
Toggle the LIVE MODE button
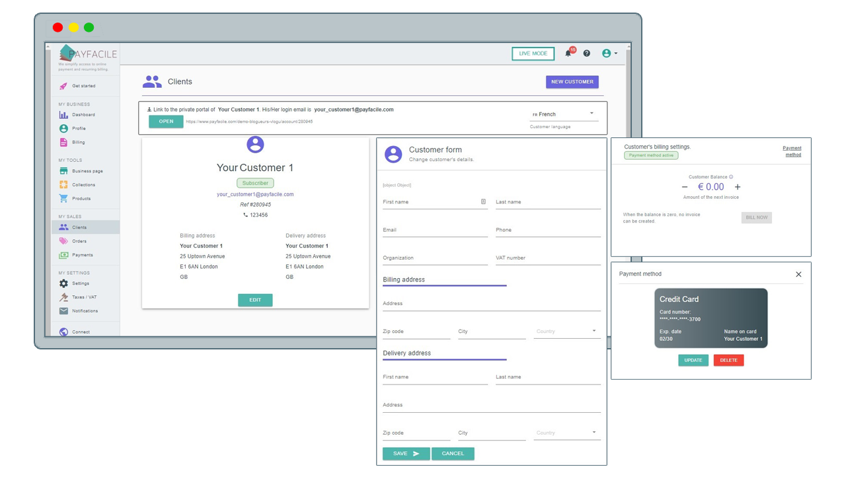tap(533, 54)
